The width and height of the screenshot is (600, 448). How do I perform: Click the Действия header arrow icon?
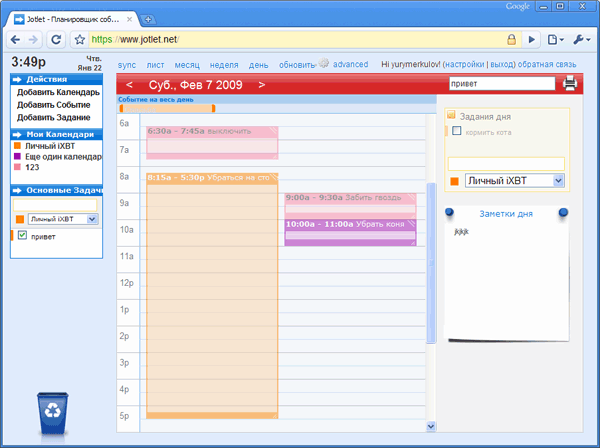coord(17,80)
